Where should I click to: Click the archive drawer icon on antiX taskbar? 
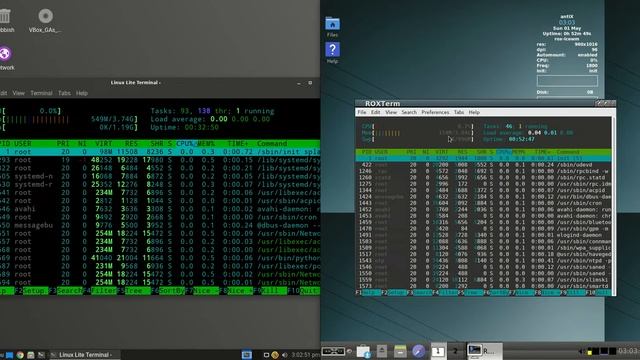click(400, 351)
